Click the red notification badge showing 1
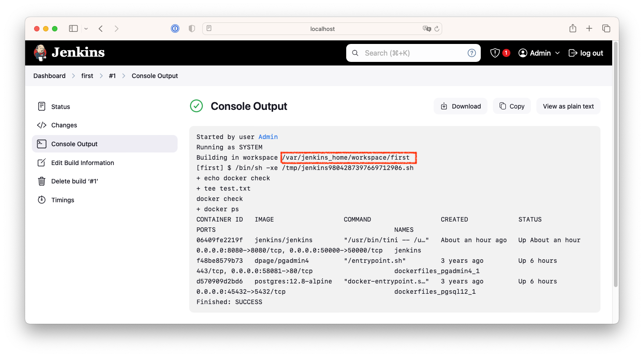644x357 pixels. pos(506,53)
